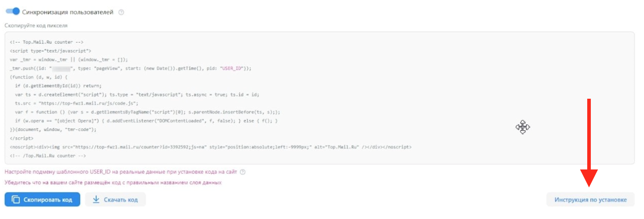644x219 pixels.
Task: Click the closing /Top.Mail.Ru counter comment line
Action: click(48, 156)
